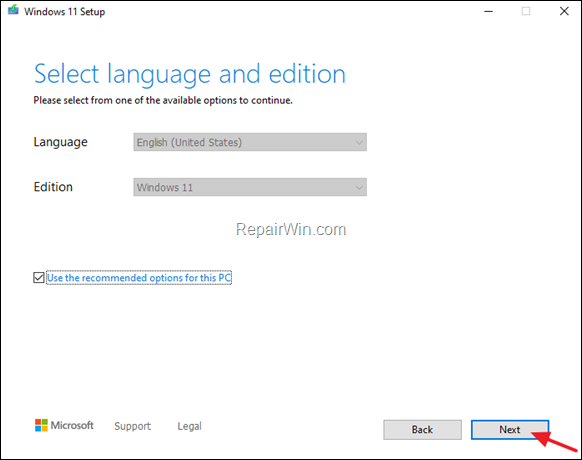Minimize the Windows 11 Setup window

(x=488, y=12)
